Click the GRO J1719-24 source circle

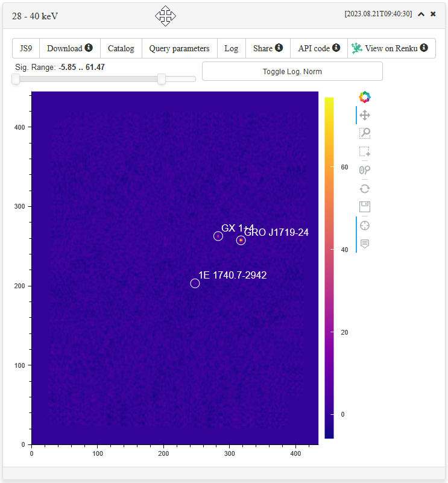(x=241, y=240)
